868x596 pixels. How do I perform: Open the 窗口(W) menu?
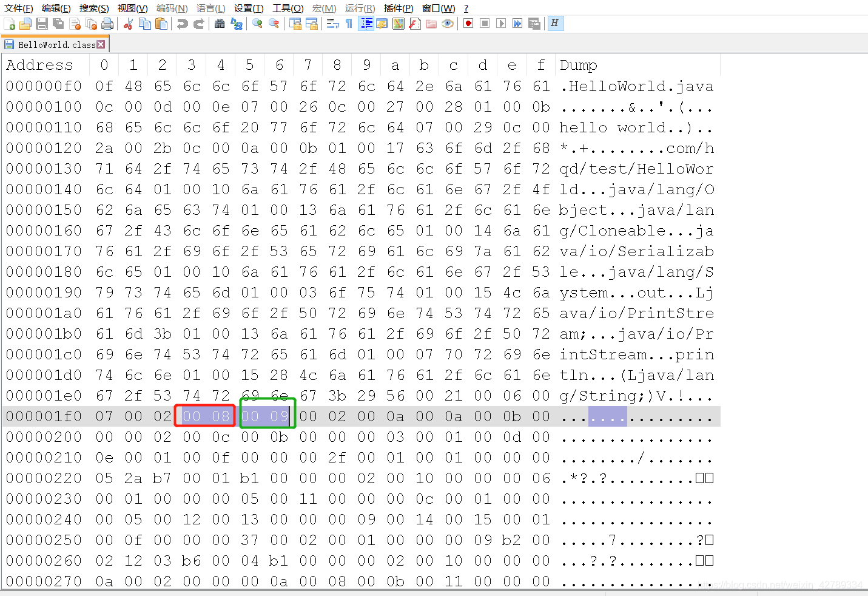point(439,8)
